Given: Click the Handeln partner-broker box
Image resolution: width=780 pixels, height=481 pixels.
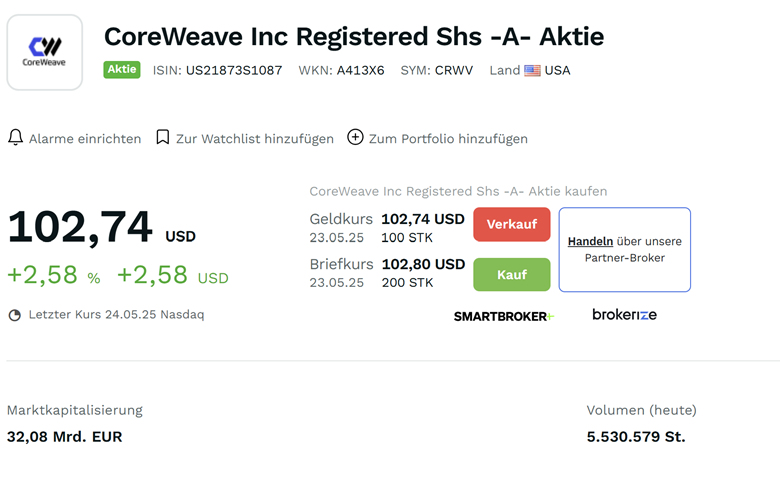Looking at the screenshot, I should coord(624,250).
